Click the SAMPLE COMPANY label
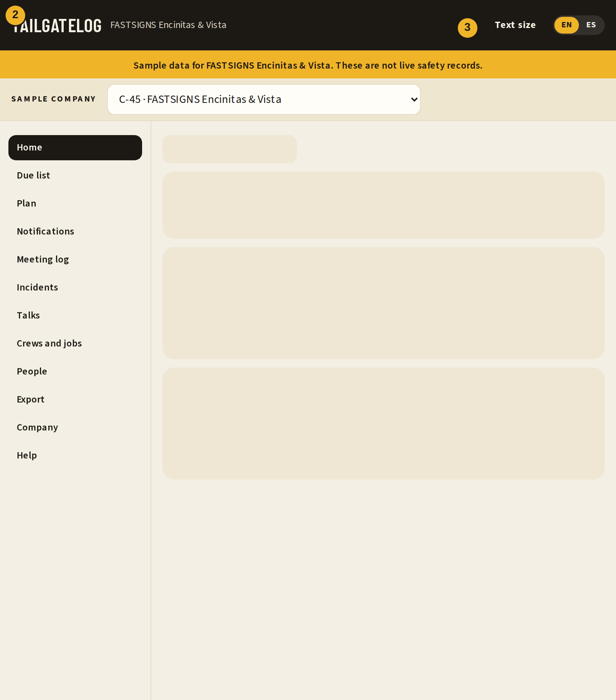 coord(54,99)
